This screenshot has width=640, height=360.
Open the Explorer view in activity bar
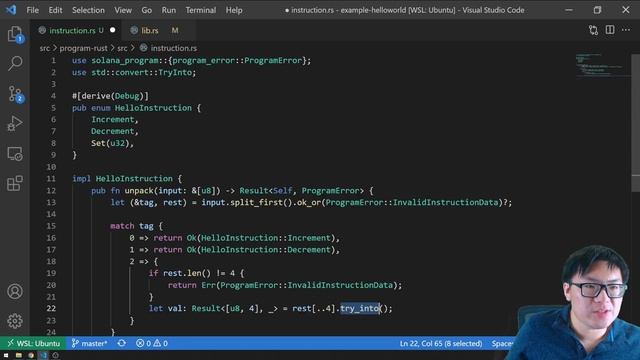tap(15, 34)
